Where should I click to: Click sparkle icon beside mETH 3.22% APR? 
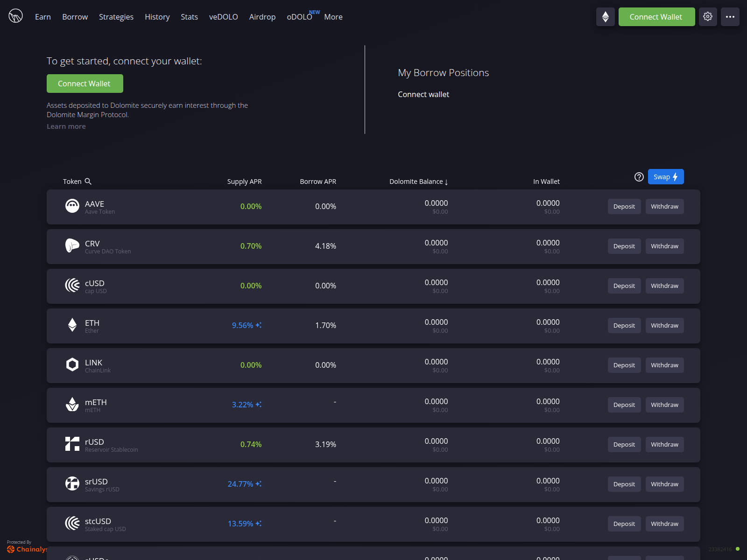pos(259,405)
